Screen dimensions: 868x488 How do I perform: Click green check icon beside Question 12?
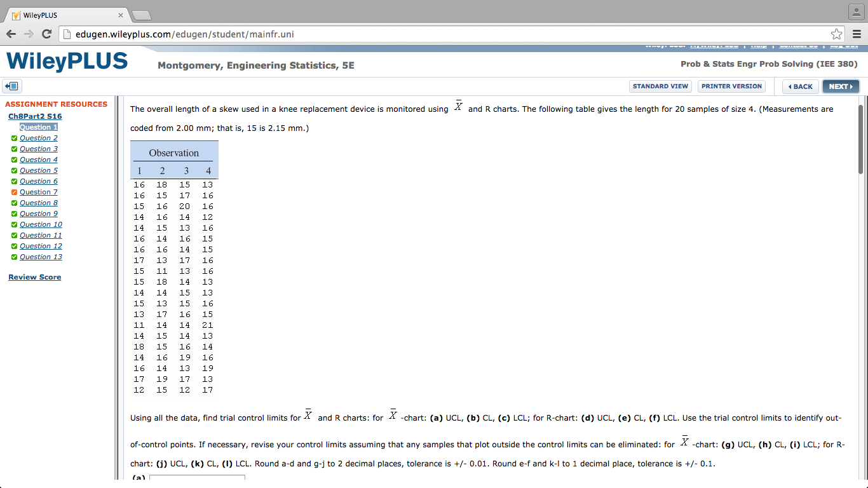click(14, 246)
